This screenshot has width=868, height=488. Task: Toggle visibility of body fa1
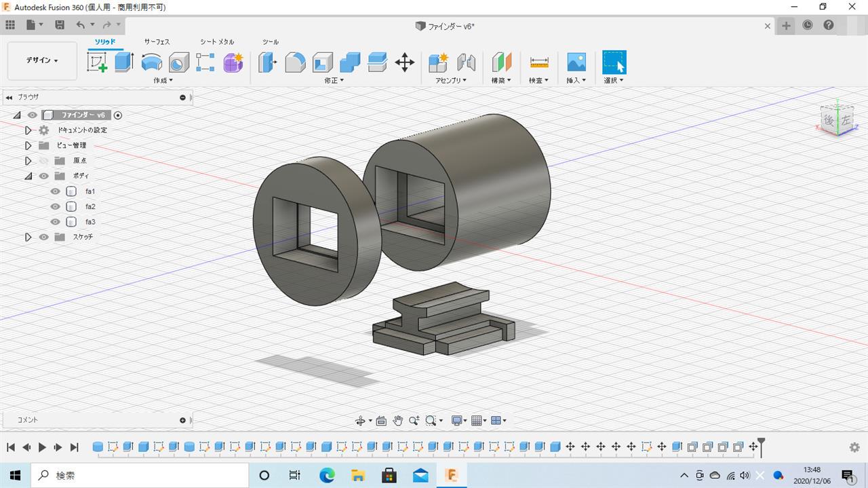[x=56, y=191]
